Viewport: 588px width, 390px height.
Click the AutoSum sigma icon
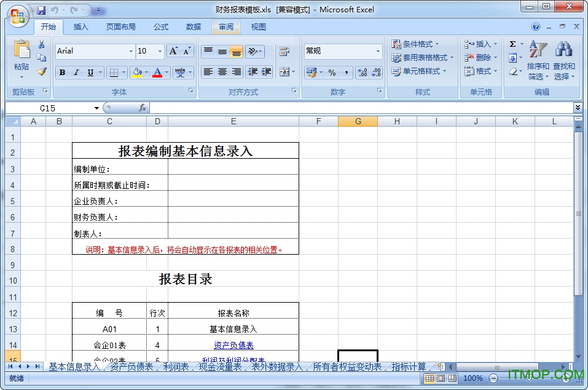coord(513,44)
